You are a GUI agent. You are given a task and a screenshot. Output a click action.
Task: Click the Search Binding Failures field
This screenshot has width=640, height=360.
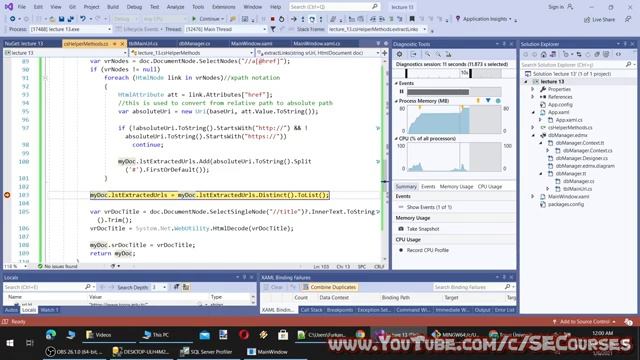click(473, 287)
